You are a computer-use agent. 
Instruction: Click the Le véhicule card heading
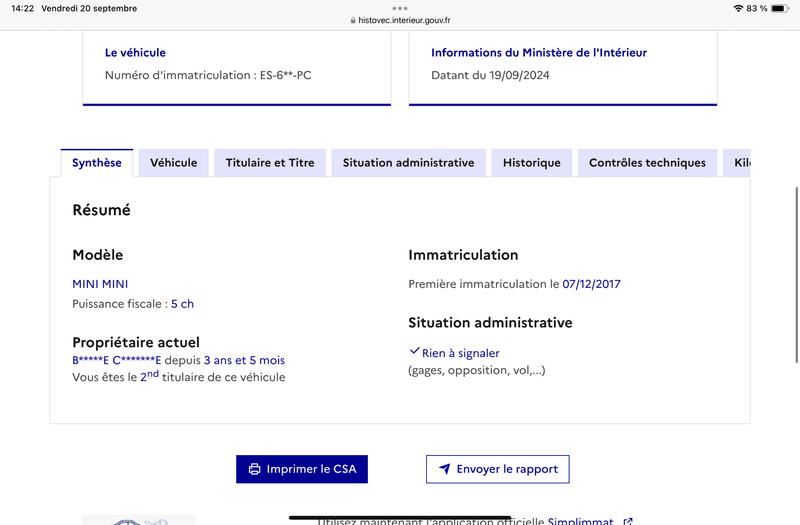(135, 53)
